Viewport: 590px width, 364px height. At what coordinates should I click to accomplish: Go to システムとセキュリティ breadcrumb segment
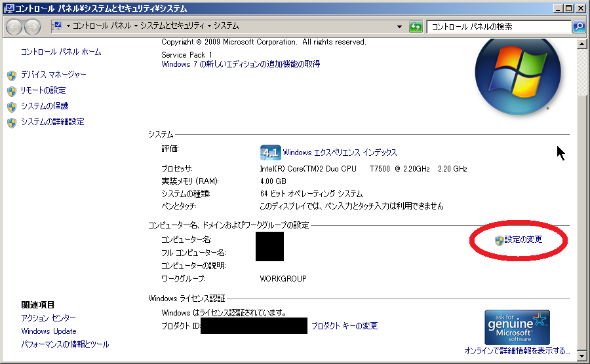pos(172,26)
